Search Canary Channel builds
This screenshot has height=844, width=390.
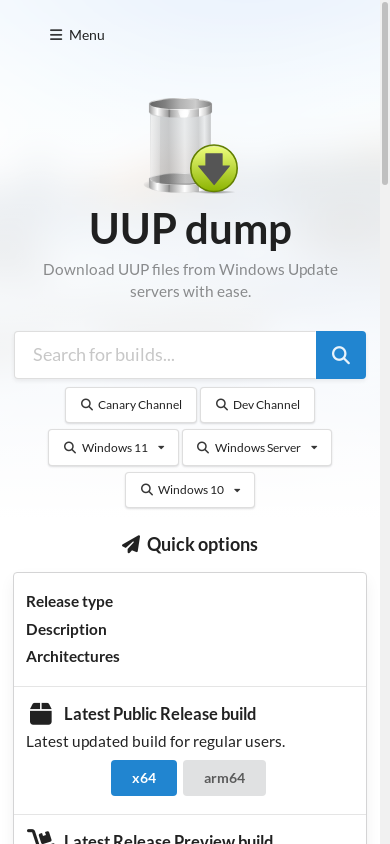(131, 405)
